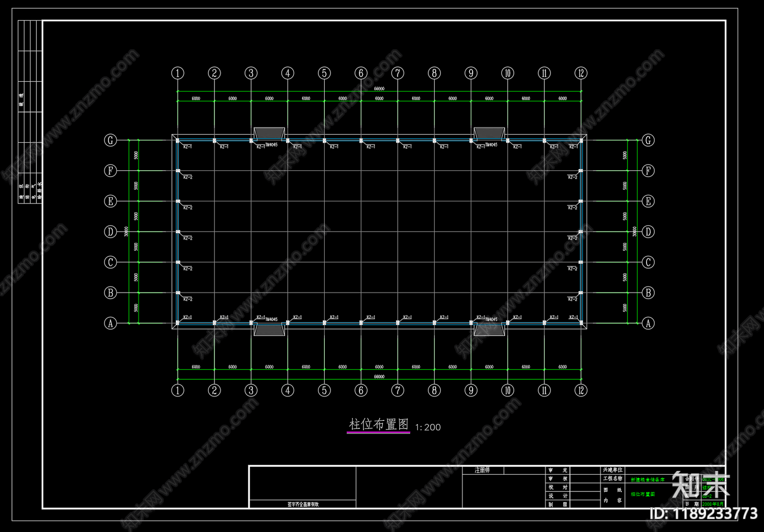This screenshot has height=532, width=764.
Task: Click the date value 2008年8月
Action: tap(713, 504)
